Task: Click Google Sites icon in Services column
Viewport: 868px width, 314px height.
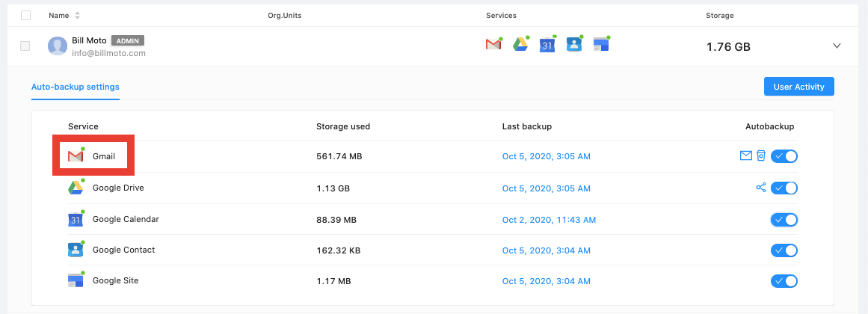Action: point(600,44)
